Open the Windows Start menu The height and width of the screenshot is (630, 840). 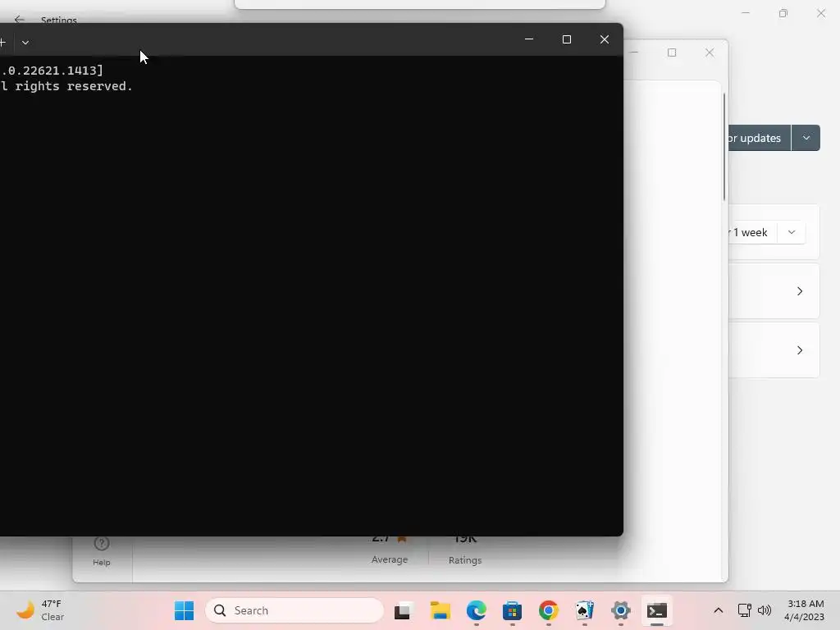(x=185, y=610)
